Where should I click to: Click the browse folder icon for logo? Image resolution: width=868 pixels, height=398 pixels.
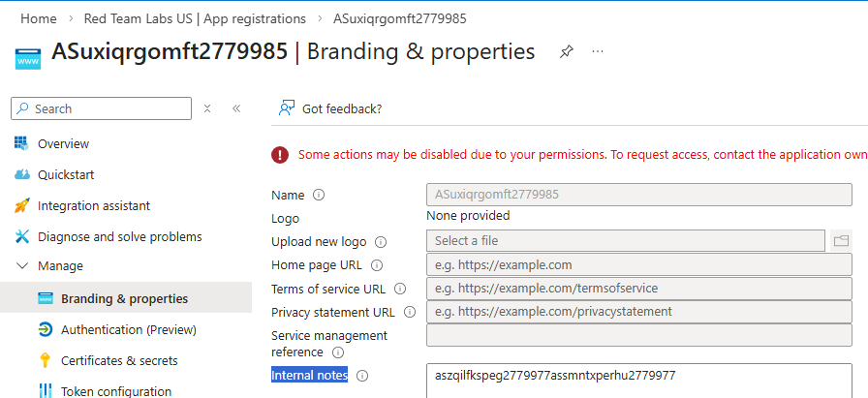841,240
